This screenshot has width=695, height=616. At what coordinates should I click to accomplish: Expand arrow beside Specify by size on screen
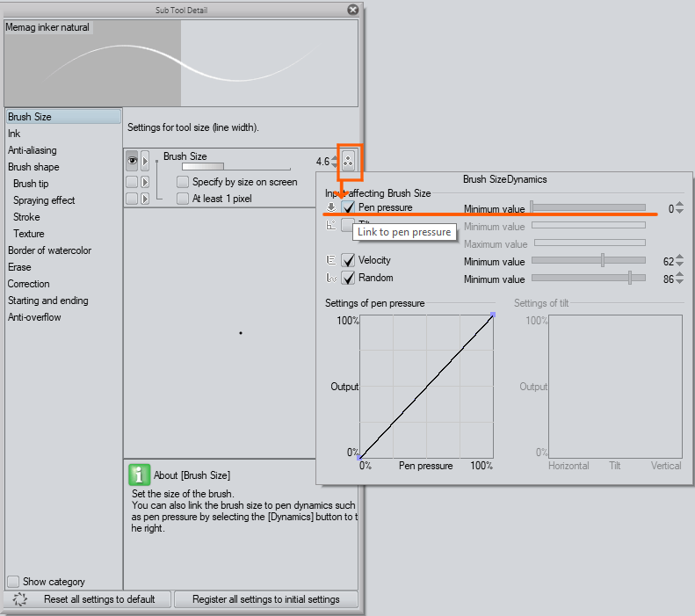point(145,182)
